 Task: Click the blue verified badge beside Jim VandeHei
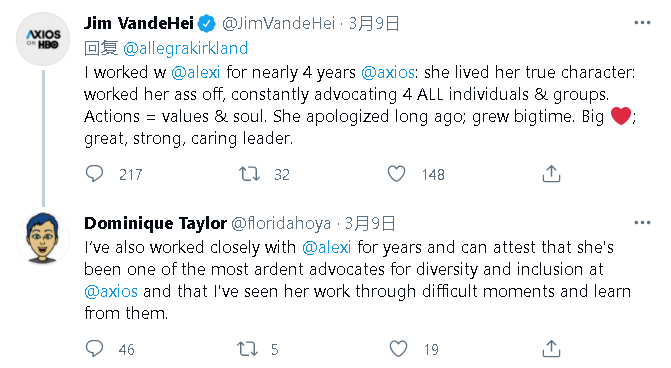pos(207,24)
